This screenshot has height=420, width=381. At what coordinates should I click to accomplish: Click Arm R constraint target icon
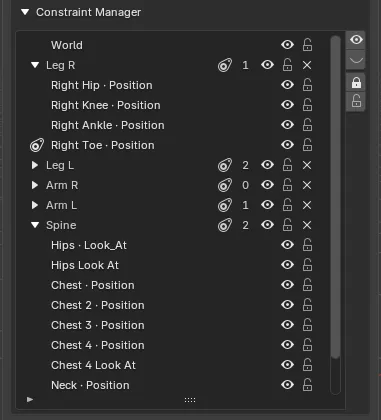click(225, 185)
